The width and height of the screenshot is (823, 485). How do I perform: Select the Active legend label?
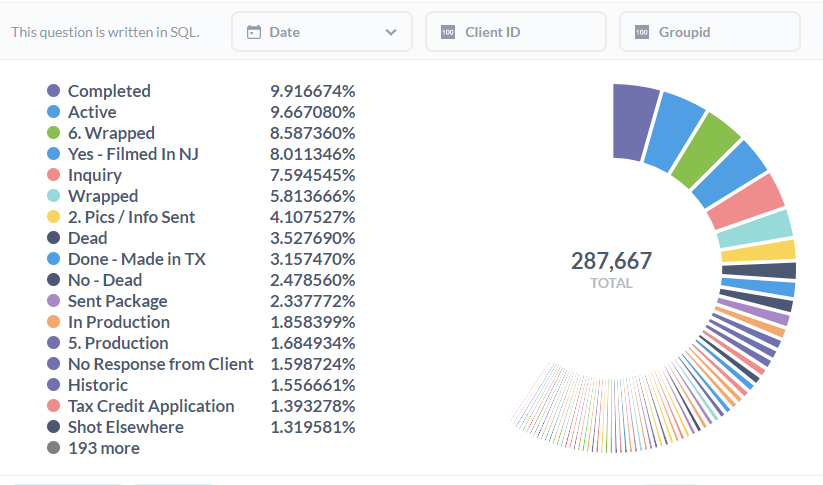(x=92, y=112)
